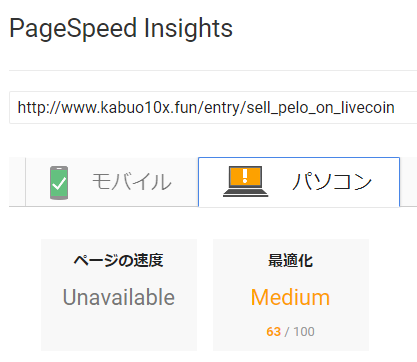Click the モバイル tab label text
Image resolution: width=417 pixels, height=362 pixels.
(132, 182)
